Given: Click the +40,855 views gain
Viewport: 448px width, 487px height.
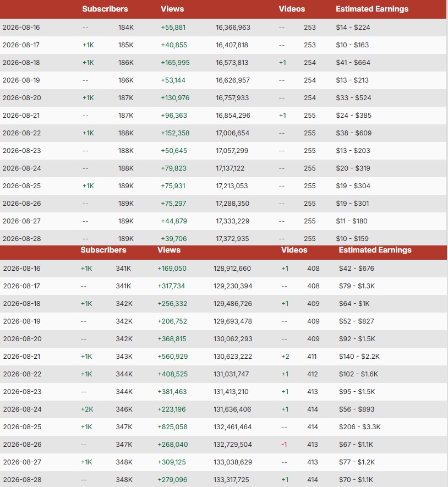Looking at the screenshot, I should tap(174, 45).
